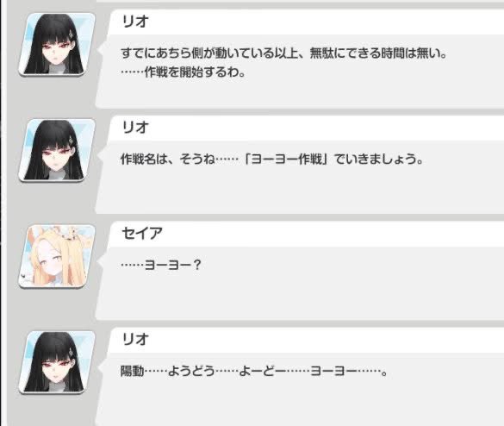Click the quoted 「ヨーヨー作戦」 phrase
This screenshot has width=504, height=426.
point(285,159)
